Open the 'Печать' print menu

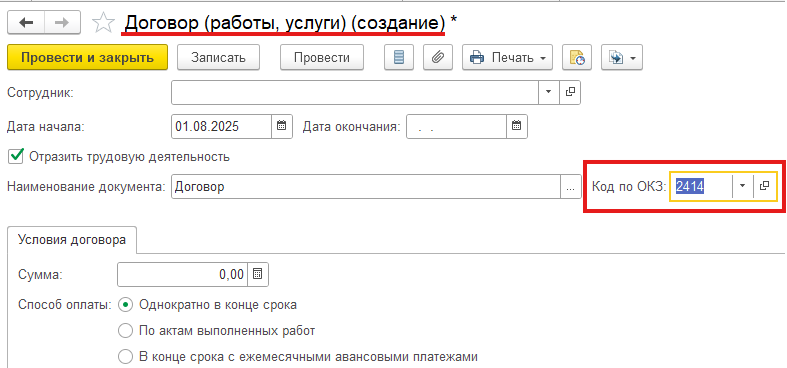[x=507, y=57]
